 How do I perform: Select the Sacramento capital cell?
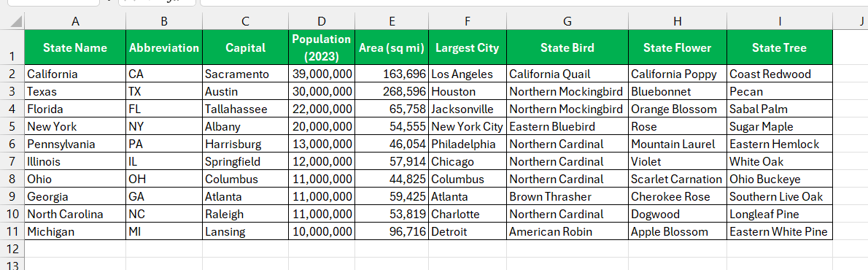point(245,74)
